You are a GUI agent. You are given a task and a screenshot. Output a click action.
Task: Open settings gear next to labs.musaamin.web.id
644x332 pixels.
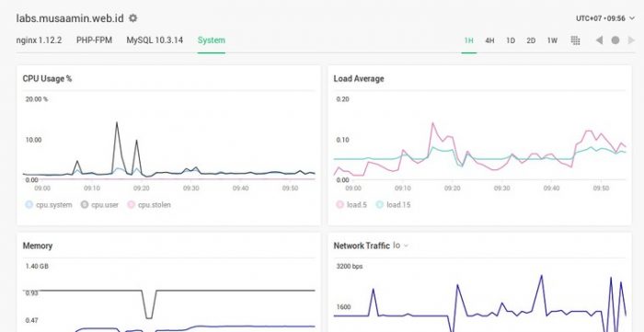pyautogui.click(x=132, y=18)
